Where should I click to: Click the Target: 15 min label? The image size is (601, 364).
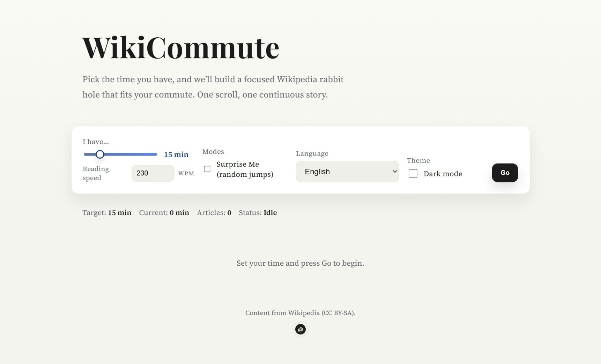[106, 213]
